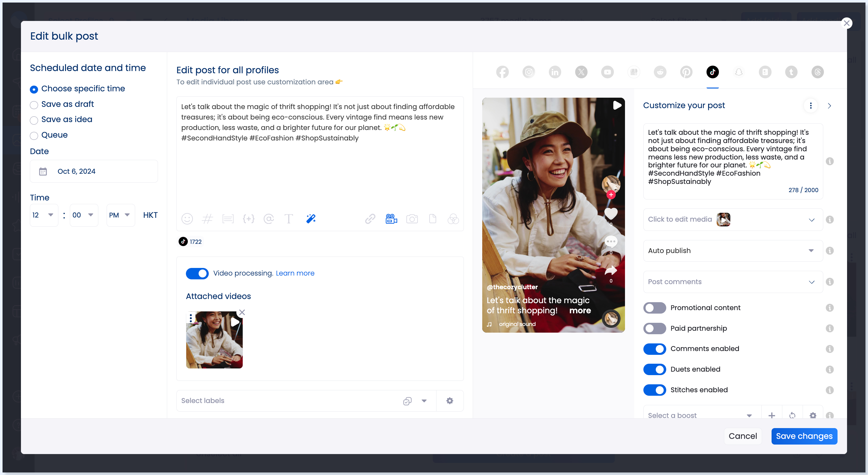Viewport: 868px width, 475px height.
Task: Launch the AI magic wand assistant
Action: (x=311, y=219)
